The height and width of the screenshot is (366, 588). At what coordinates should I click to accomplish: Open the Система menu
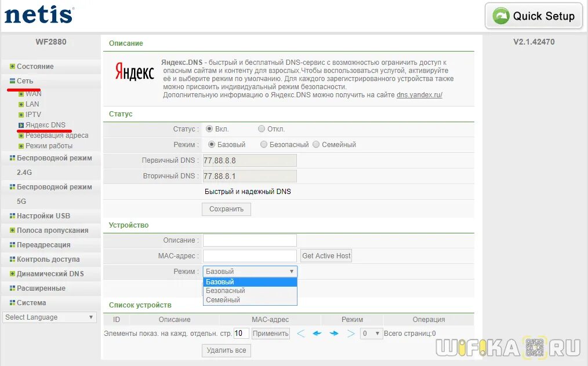point(31,303)
